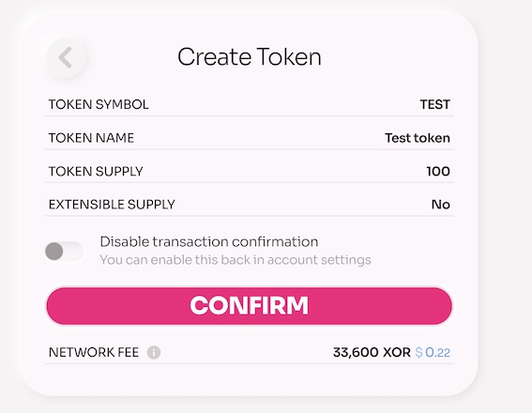Click the XOR currency ticker text
The width and height of the screenshot is (532, 413).
[397, 352]
